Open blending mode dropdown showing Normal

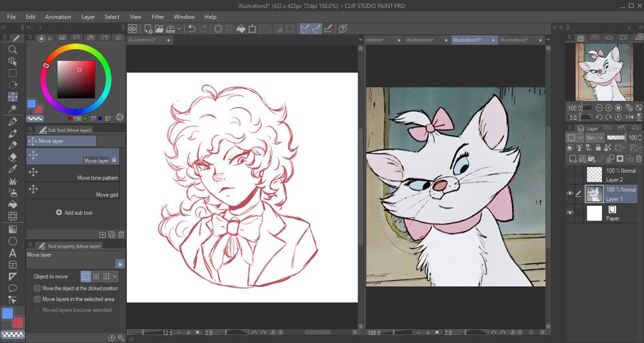point(594,138)
